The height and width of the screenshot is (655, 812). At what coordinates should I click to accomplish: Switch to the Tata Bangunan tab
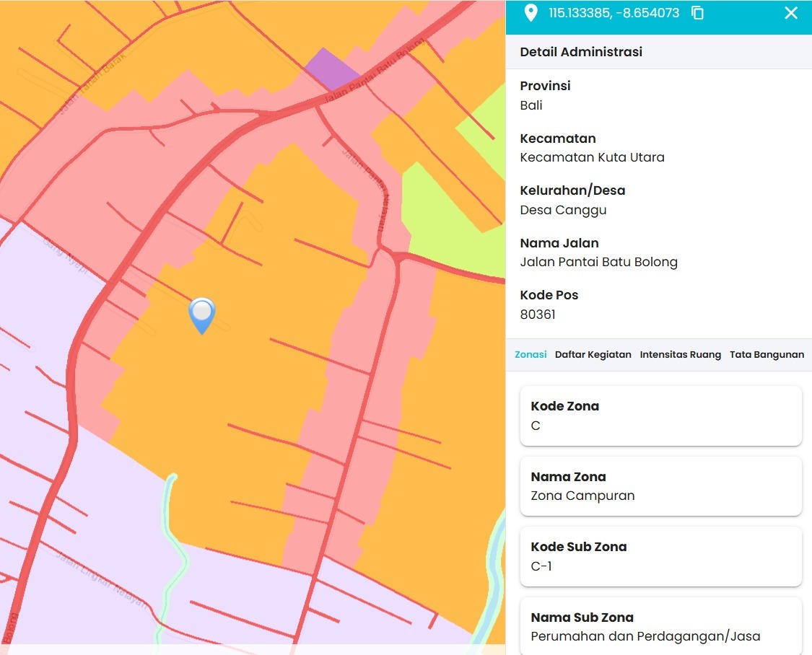[x=767, y=354]
